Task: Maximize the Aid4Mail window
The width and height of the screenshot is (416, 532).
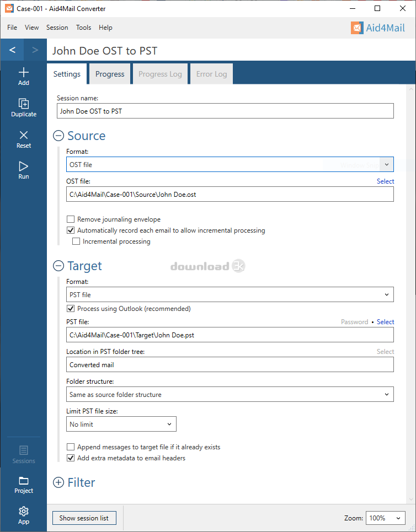Action: point(377,8)
